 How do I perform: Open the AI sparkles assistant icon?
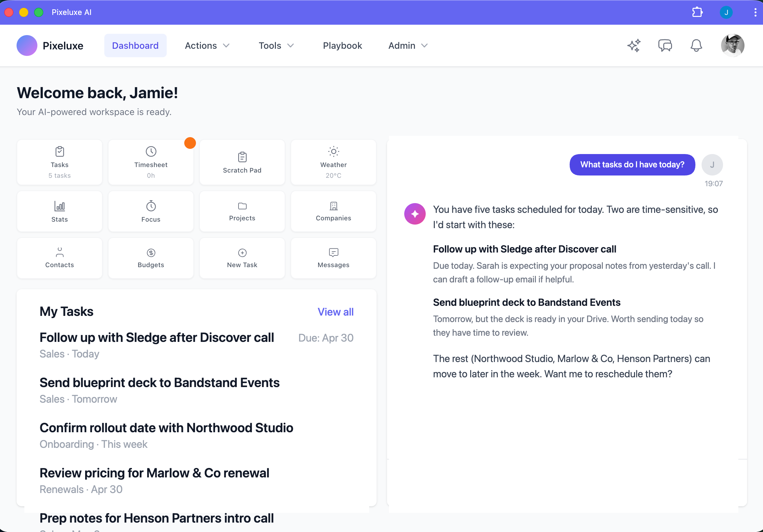coord(634,45)
